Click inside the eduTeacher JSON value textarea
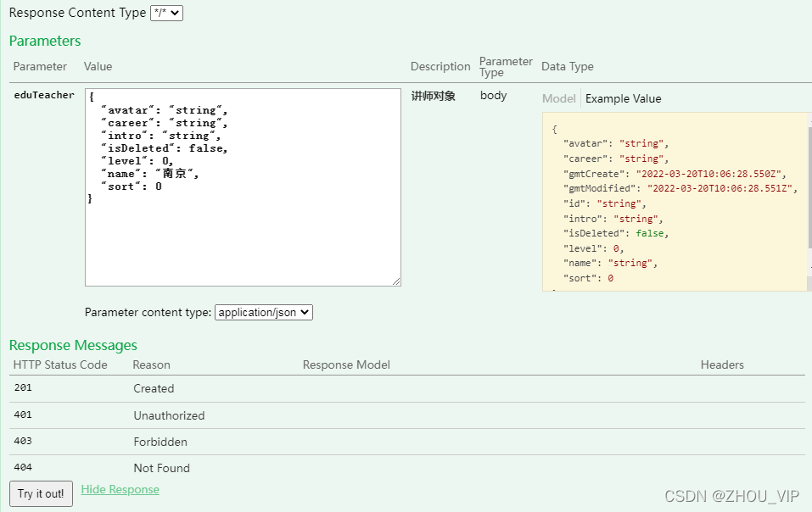 click(243, 187)
